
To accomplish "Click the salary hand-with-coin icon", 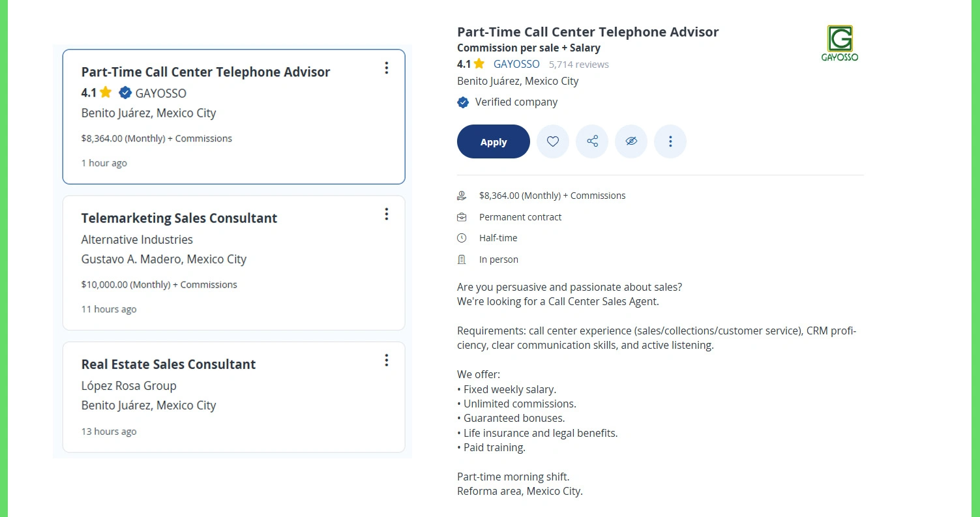I will [x=462, y=195].
